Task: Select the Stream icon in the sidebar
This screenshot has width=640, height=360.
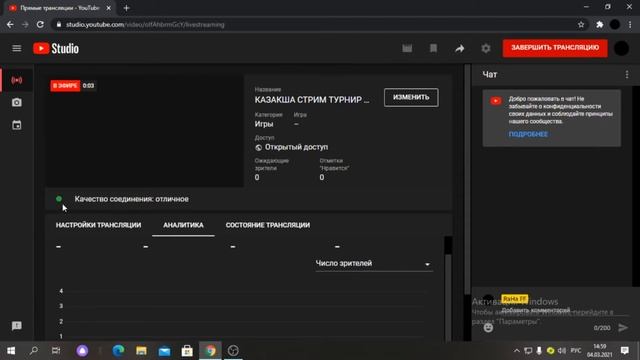Action: pos(17,80)
